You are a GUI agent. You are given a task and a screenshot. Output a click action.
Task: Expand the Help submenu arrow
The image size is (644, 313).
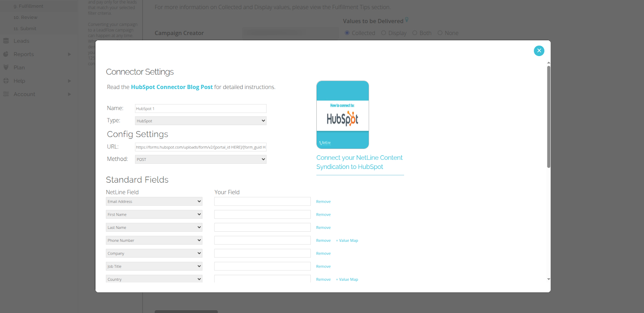tap(69, 81)
